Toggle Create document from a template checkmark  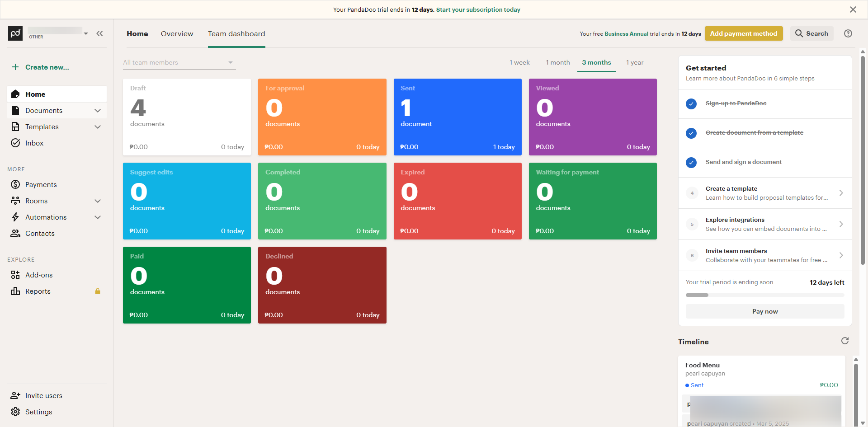[691, 133]
